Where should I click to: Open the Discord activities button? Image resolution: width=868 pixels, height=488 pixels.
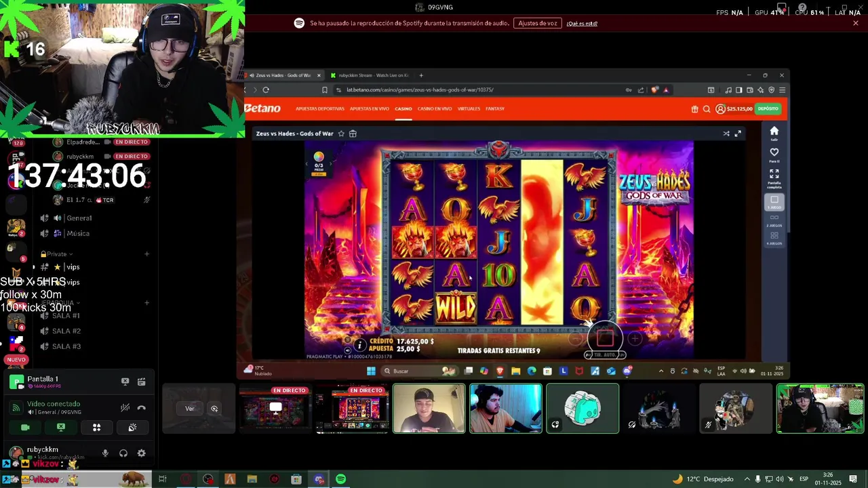pyautogui.click(x=96, y=427)
